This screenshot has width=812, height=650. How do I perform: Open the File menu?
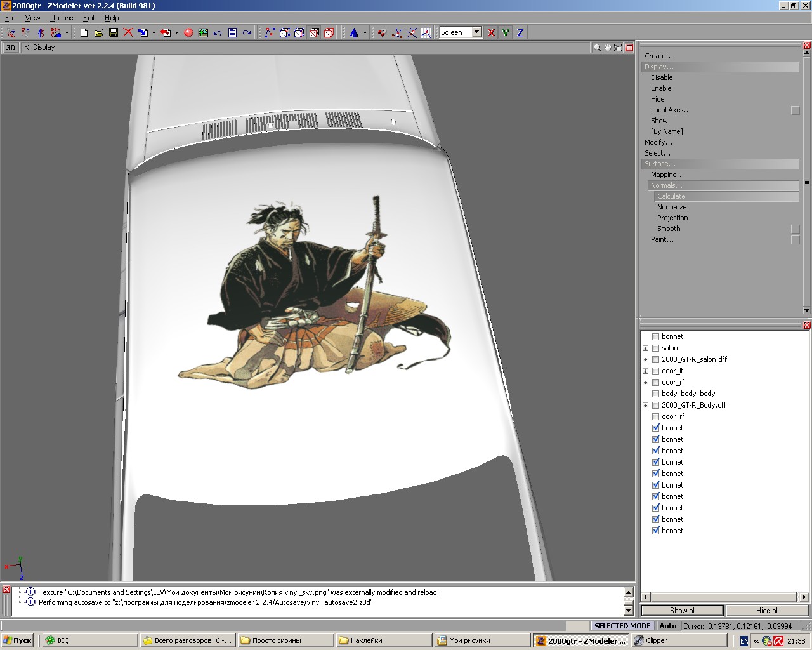(x=10, y=18)
